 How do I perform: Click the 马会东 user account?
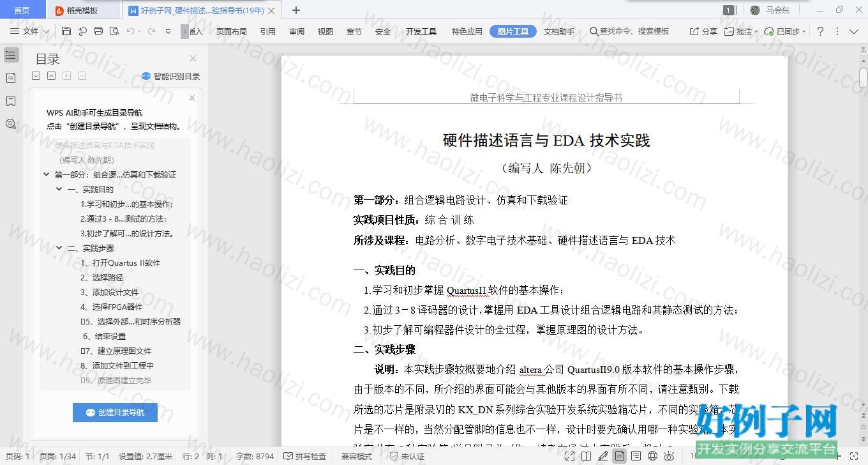770,10
